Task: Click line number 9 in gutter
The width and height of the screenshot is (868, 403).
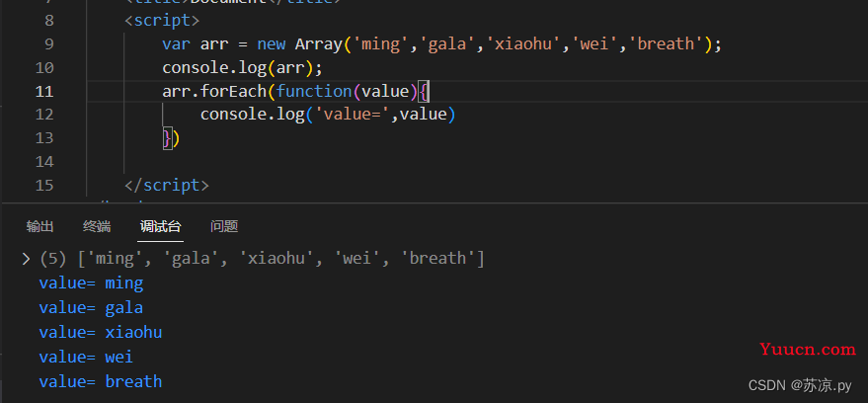Action: point(48,44)
